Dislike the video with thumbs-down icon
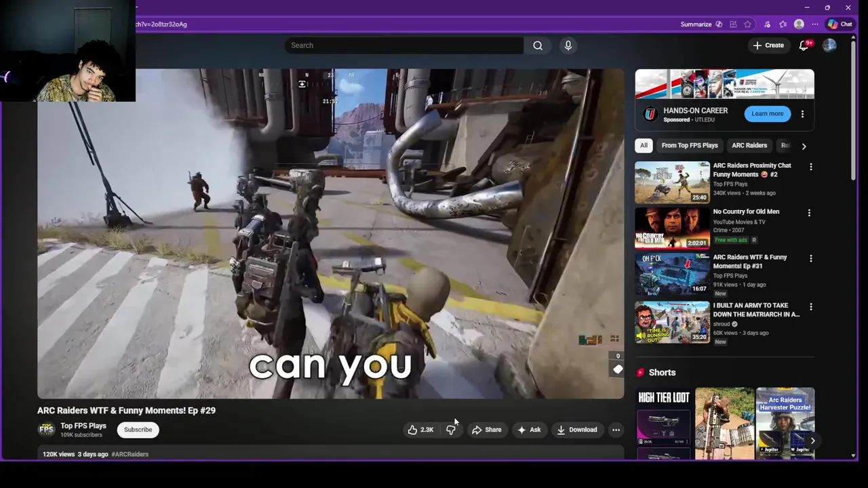The height and width of the screenshot is (488, 868). (x=450, y=430)
